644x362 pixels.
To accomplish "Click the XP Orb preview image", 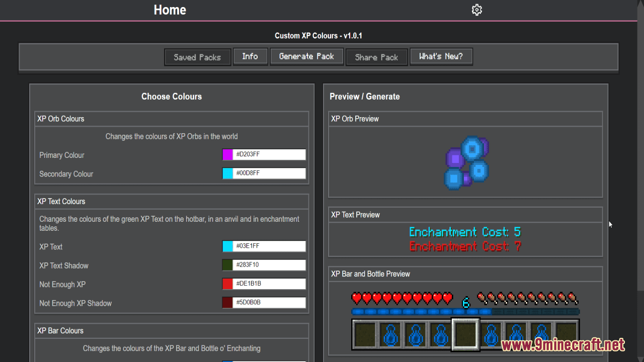I will (466, 162).
